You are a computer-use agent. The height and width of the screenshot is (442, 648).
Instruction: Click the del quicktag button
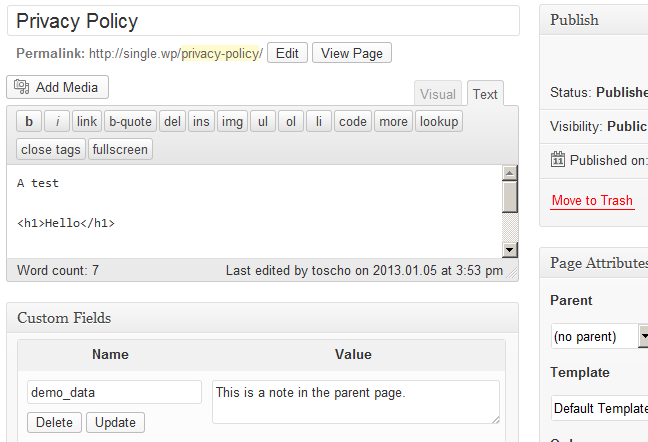tap(172, 121)
